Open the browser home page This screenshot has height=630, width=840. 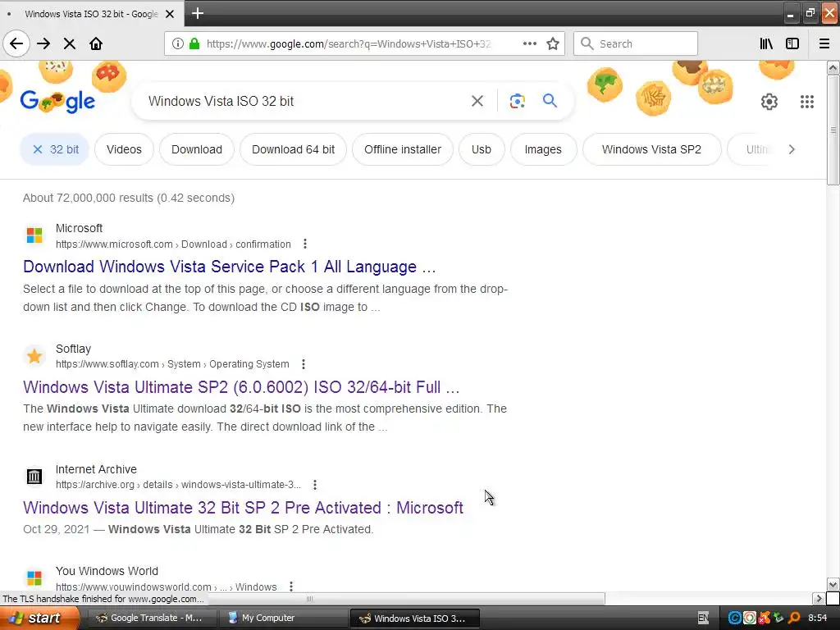[96, 44]
